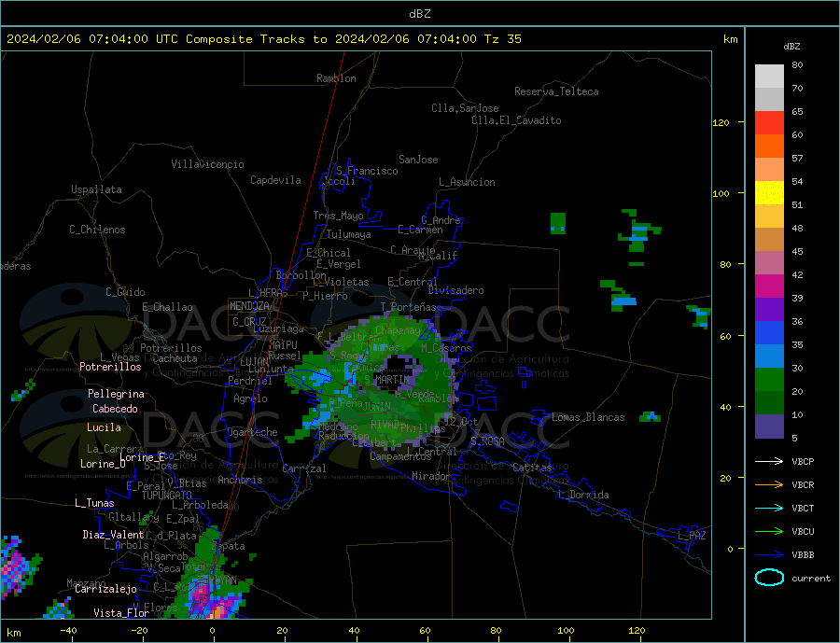This screenshot has height=643, width=840.
Task: Click the light blue 30 dBZ swatch
Action: [x=769, y=356]
